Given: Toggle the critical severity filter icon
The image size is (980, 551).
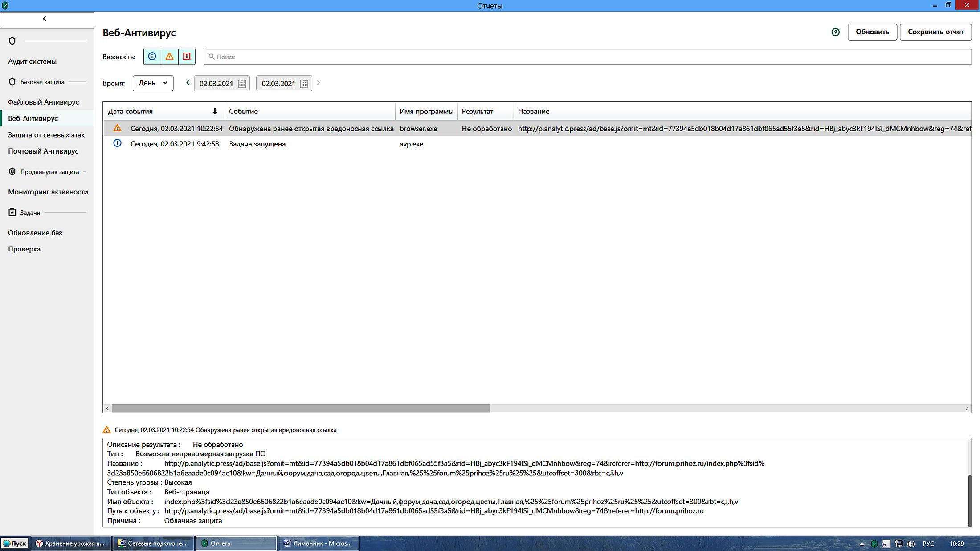Looking at the screenshot, I should [x=187, y=57].
